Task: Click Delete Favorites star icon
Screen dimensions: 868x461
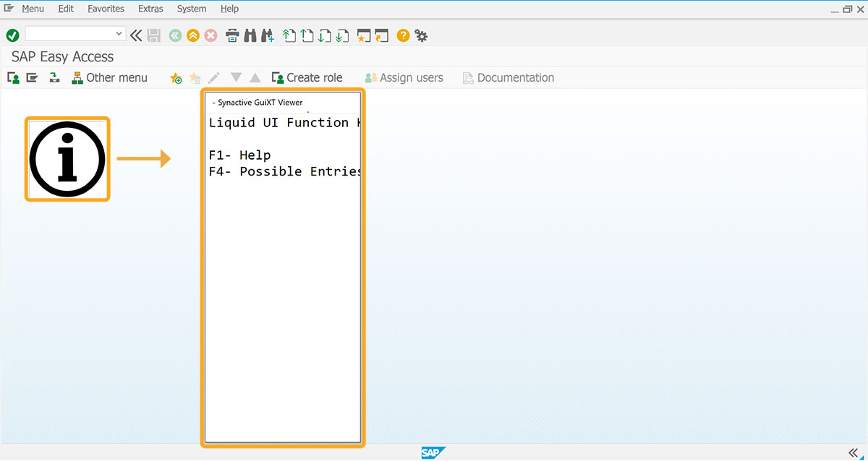Action: [195, 78]
